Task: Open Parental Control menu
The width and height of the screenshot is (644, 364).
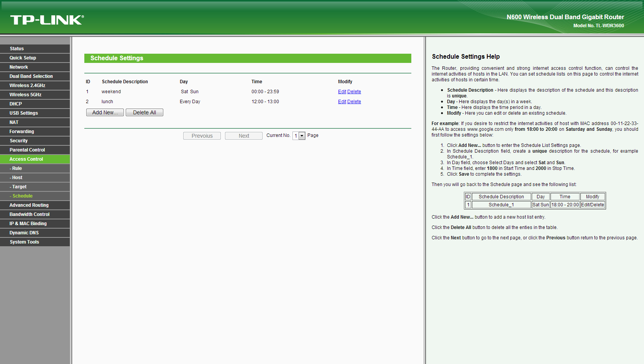Action: click(x=35, y=150)
